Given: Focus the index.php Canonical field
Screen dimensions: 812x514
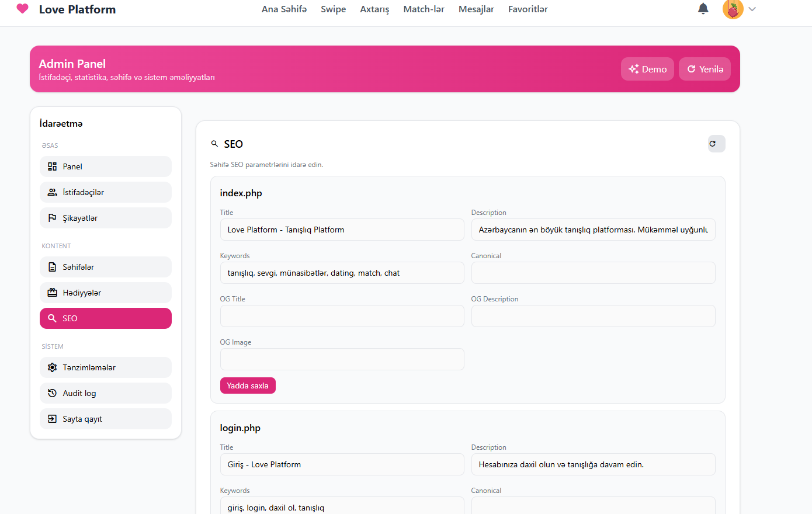Looking at the screenshot, I should point(593,273).
